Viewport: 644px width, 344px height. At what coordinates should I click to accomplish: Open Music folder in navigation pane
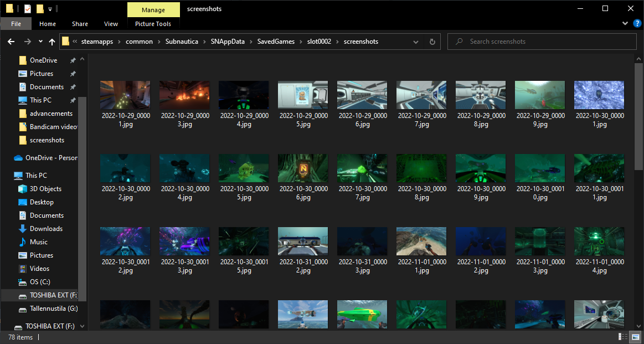pyautogui.click(x=39, y=242)
